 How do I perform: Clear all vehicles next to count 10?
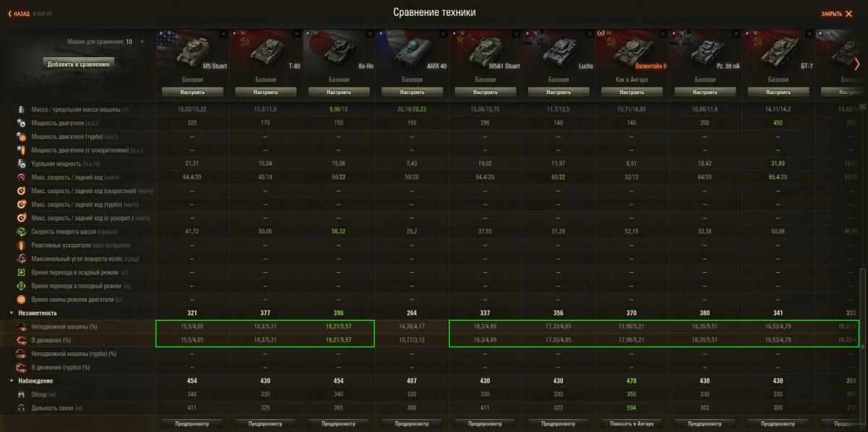[142, 42]
